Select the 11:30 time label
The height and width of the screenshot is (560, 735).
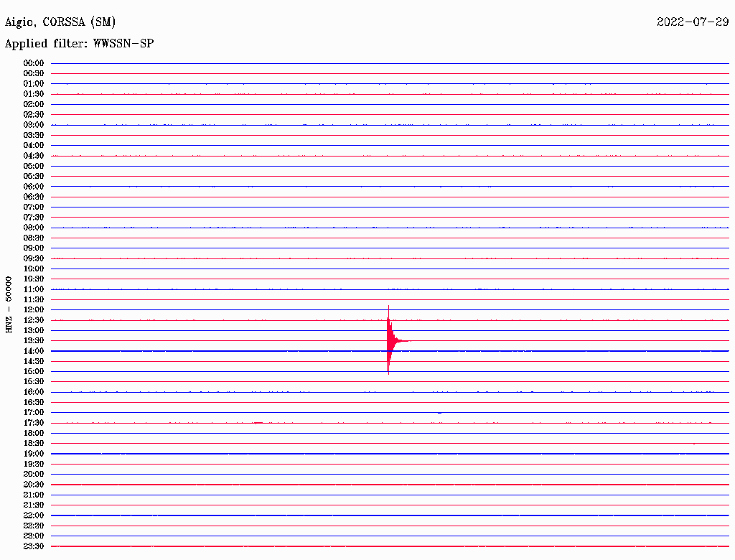point(34,299)
